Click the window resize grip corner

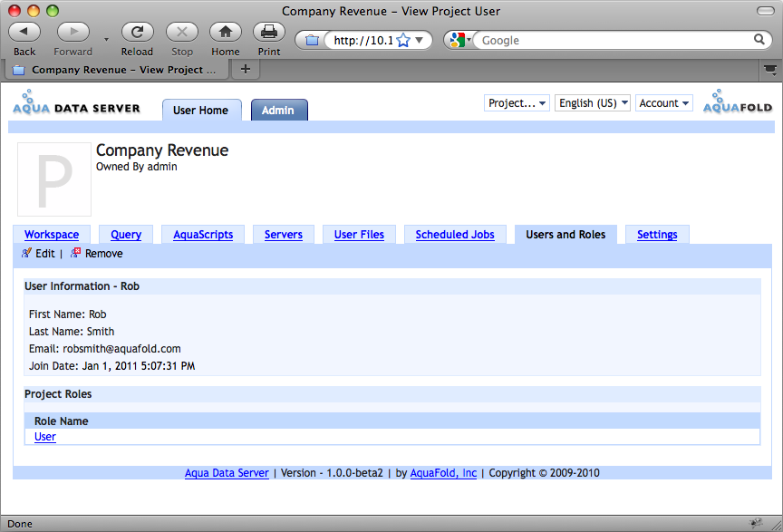point(777,525)
